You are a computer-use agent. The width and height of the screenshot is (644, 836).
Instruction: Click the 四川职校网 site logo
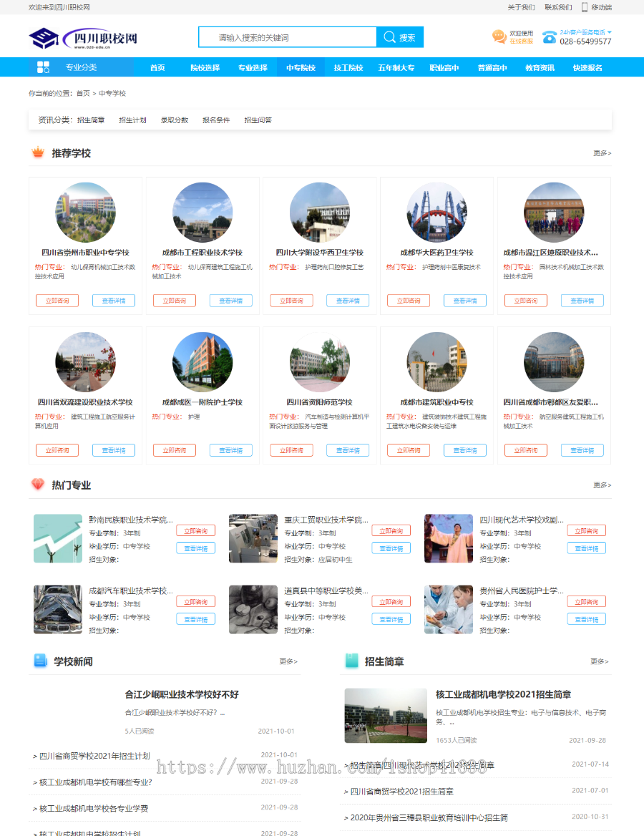pos(83,39)
